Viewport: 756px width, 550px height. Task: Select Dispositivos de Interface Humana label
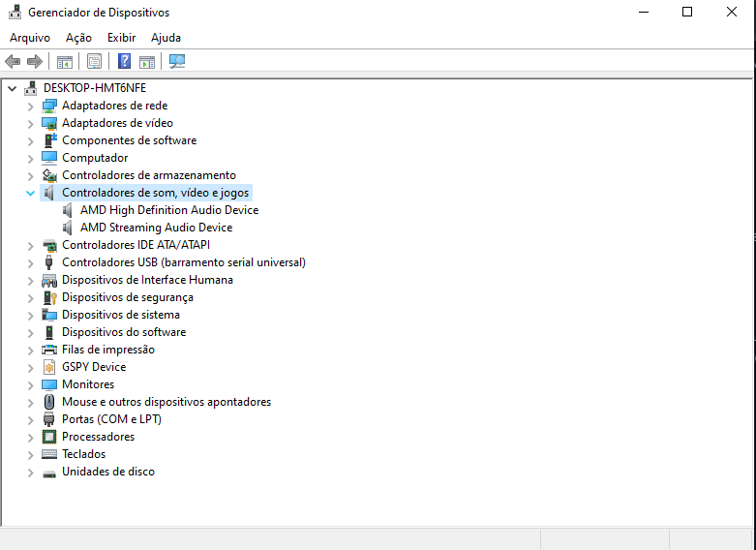(x=147, y=280)
